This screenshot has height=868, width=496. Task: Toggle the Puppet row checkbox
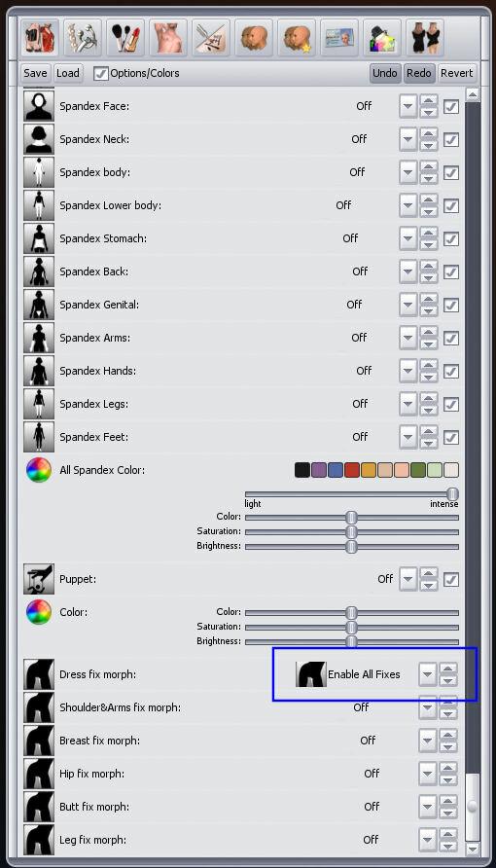451,580
